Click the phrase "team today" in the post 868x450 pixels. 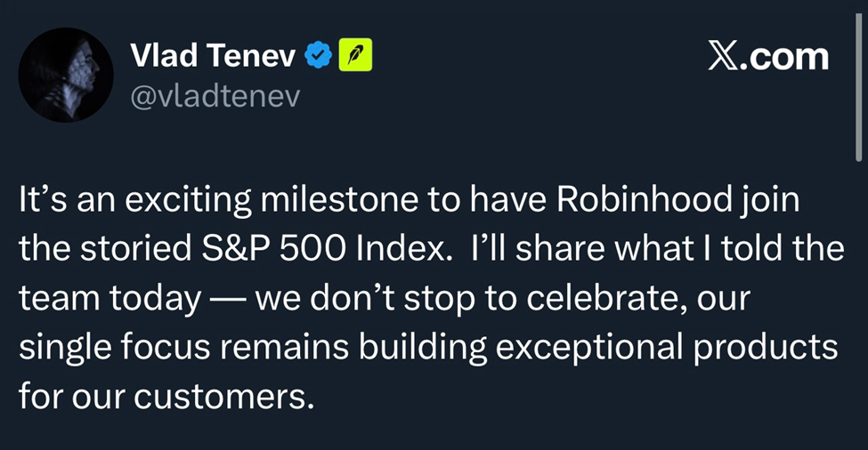pyautogui.click(x=110, y=299)
